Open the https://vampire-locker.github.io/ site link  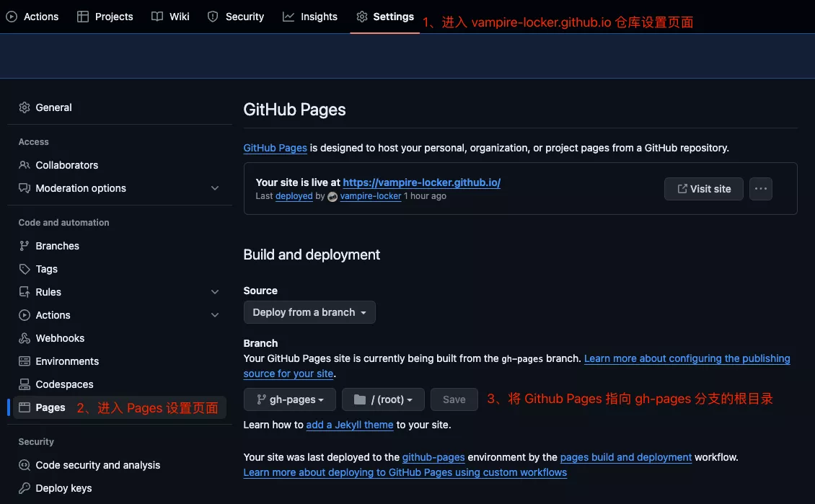(x=421, y=182)
